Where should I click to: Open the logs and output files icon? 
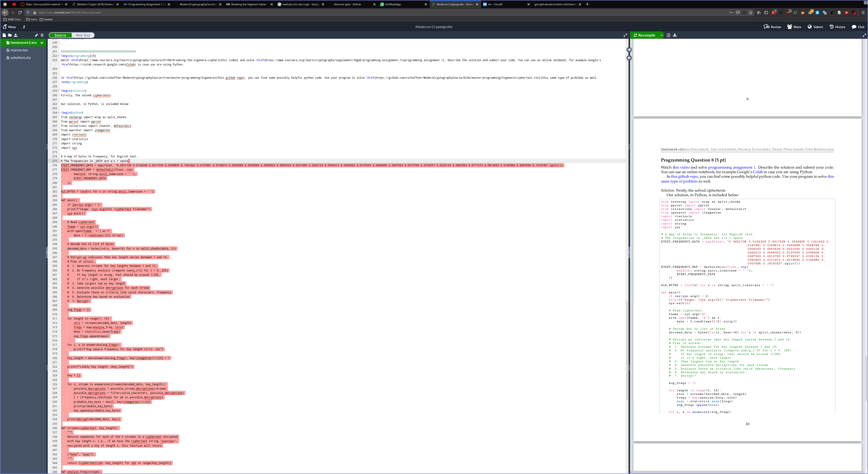pyautogui.click(x=668, y=35)
